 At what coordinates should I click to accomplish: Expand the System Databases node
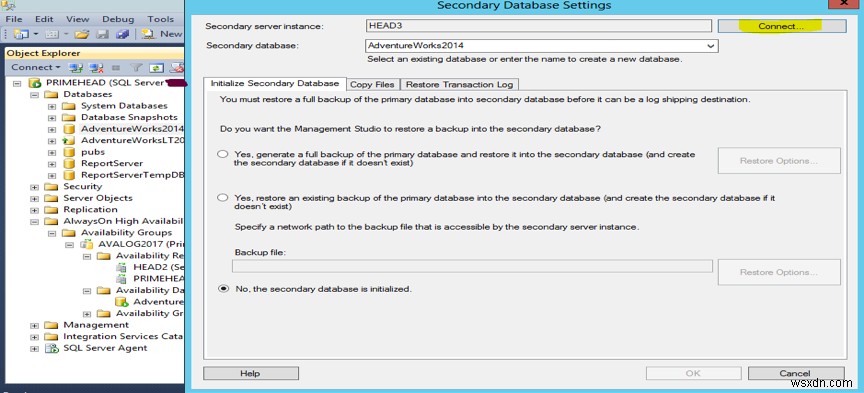(x=52, y=106)
